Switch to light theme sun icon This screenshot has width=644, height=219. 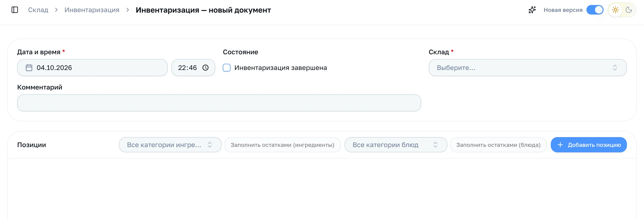[615, 10]
